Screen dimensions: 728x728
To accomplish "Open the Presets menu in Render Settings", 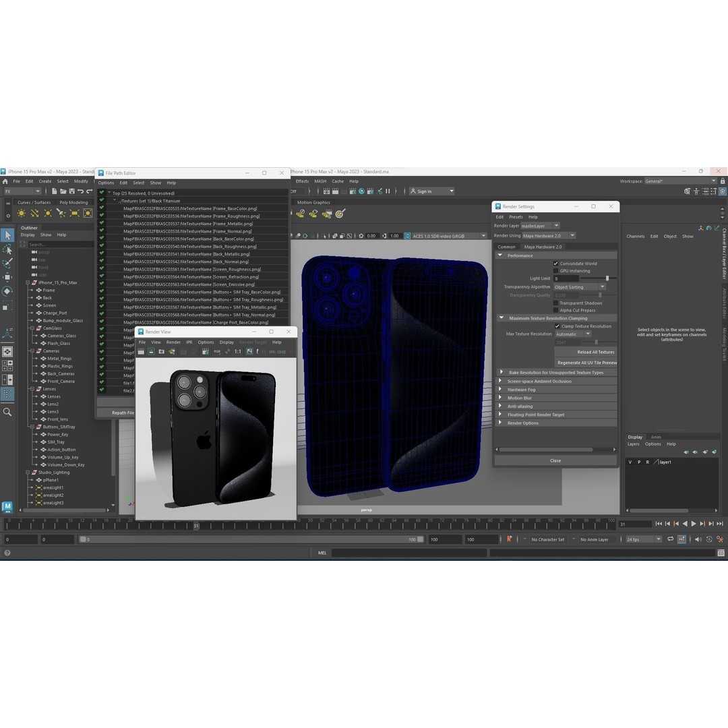I will pyautogui.click(x=516, y=217).
